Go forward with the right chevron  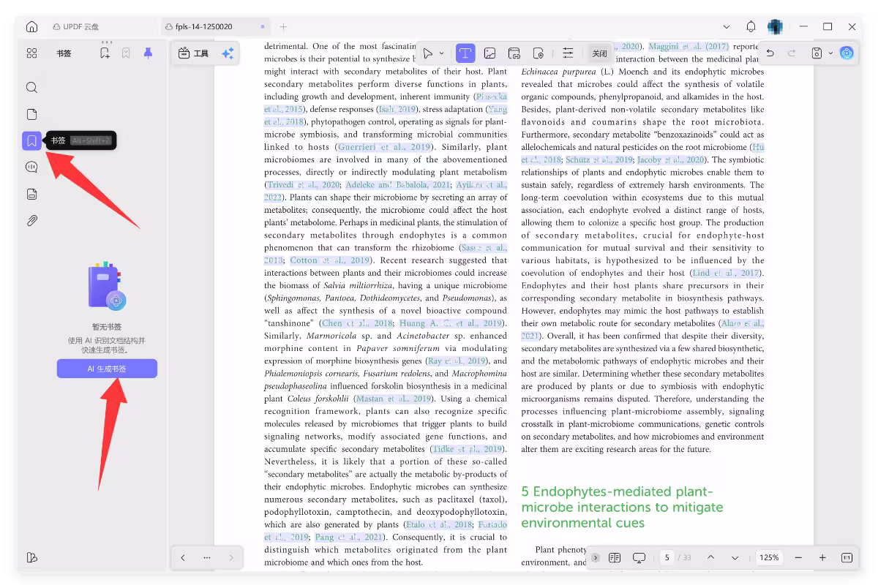(x=231, y=557)
